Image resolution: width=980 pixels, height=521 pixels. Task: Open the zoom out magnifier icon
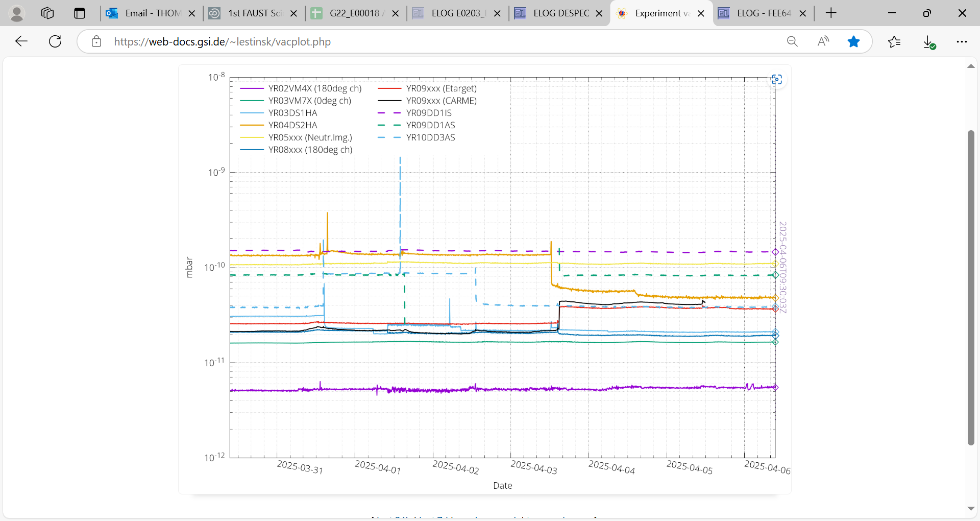(792, 41)
